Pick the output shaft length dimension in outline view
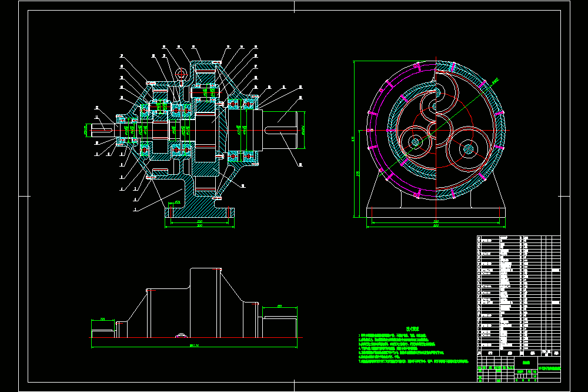 point(280,307)
